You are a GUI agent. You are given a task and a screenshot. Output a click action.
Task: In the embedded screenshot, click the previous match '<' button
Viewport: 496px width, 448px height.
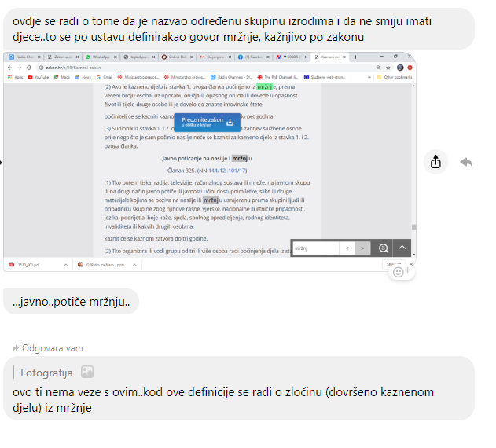click(x=347, y=248)
